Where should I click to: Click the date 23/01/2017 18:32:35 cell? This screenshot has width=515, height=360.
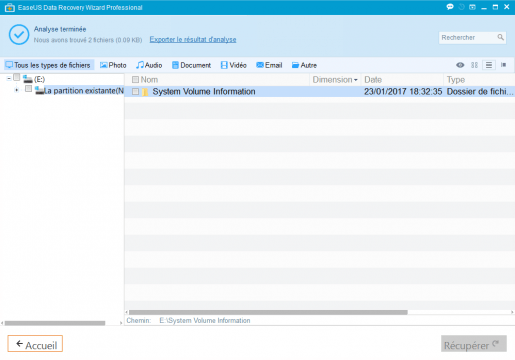[x=403, y=92]
